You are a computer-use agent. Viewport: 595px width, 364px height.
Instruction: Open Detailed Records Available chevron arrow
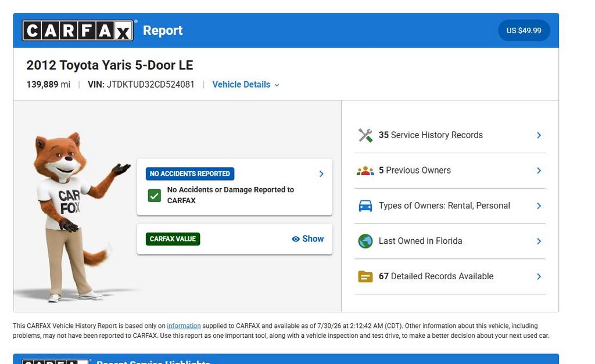[539, 276]
